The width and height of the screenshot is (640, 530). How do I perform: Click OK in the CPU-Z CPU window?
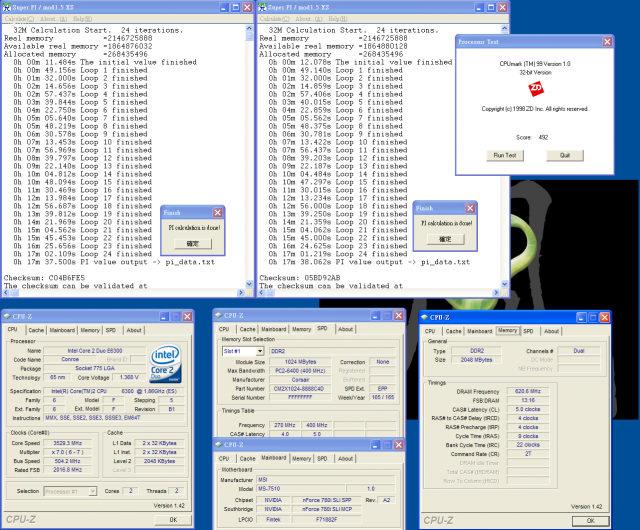173,519
